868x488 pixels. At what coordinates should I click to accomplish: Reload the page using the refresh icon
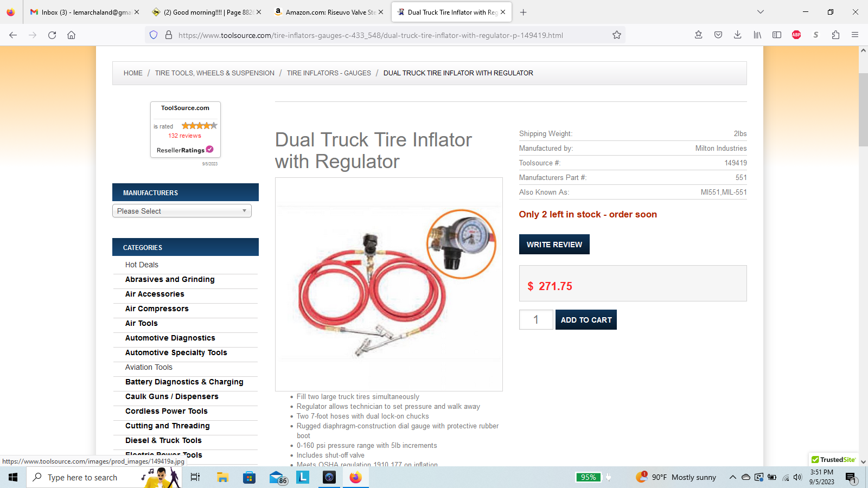[52, 35]
